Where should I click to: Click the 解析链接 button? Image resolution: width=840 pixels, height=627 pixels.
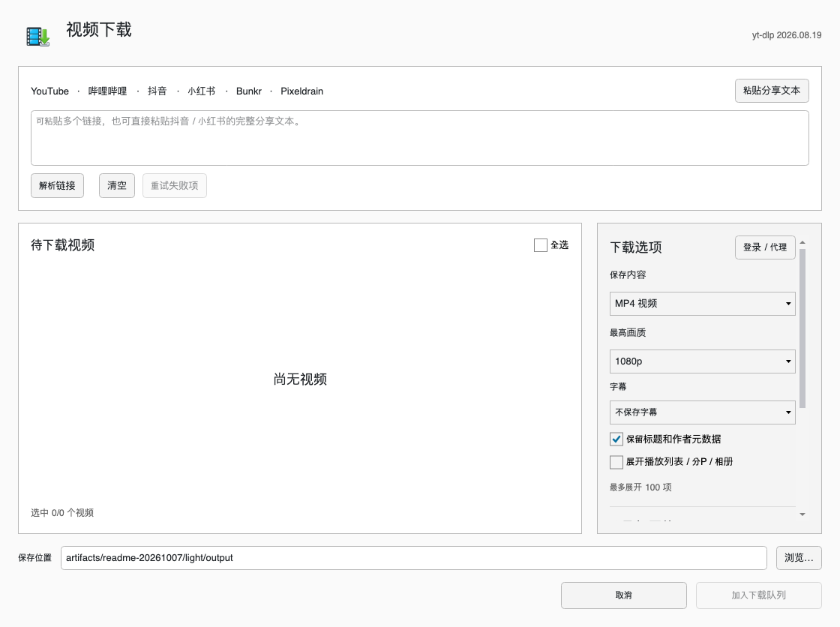(x=57, y=185)
